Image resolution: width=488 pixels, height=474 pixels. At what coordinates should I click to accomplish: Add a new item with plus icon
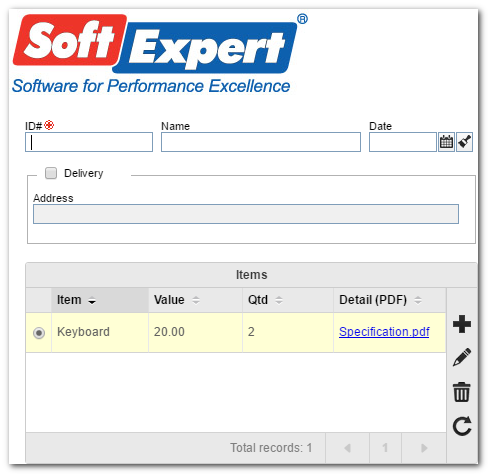[x=462, y=324]
